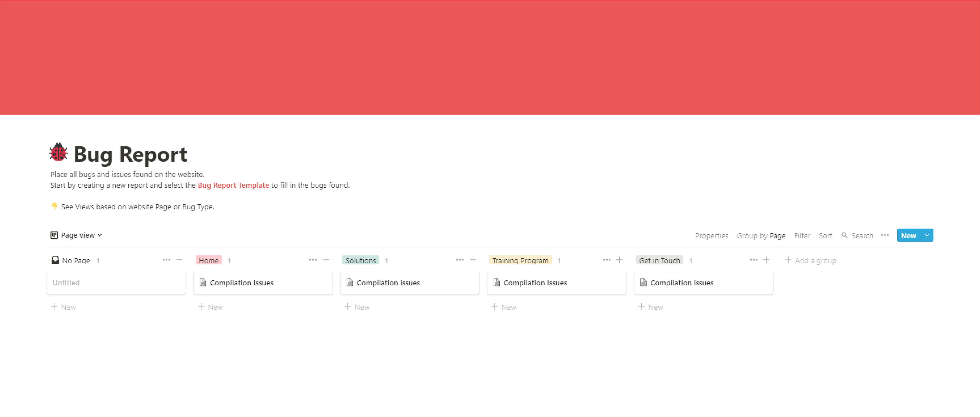The image size is (980, 417).
Task: Open Compilation issues card under Get in Touch
Action: (703, 283)
